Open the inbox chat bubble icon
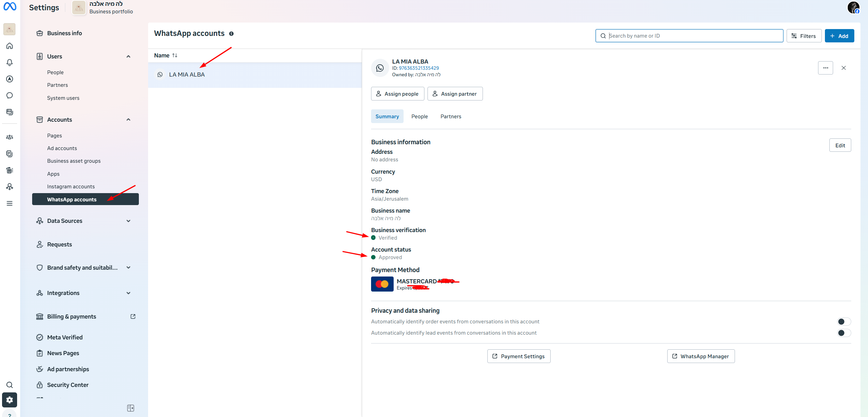The width and height of the screenshot is (868, 417). [x=10, y=95]
